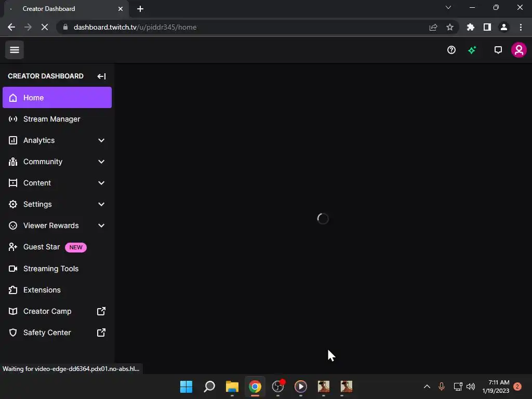Screen dimensions: 532x399
Task: Stop loading the page
Action: click(x=45, y=27)
